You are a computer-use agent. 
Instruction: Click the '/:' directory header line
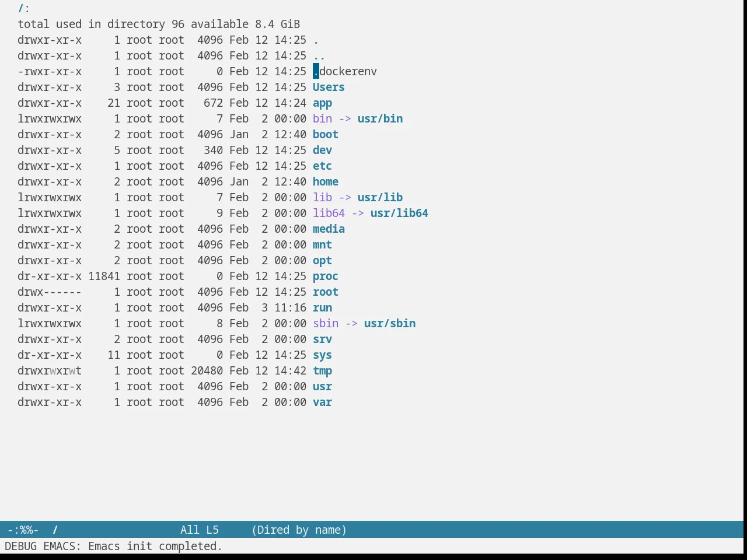pyautogui.click(x=24, y=8)
